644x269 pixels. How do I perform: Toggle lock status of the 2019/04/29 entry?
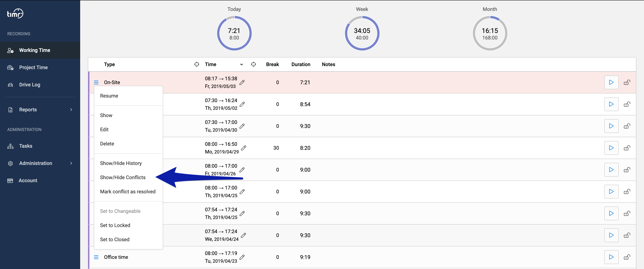coord(627,148)
